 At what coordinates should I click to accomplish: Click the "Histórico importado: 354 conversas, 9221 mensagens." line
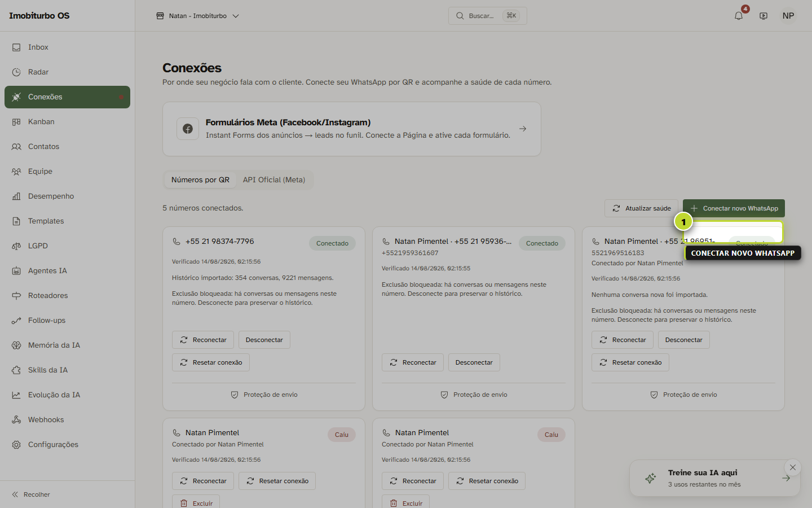253,278
